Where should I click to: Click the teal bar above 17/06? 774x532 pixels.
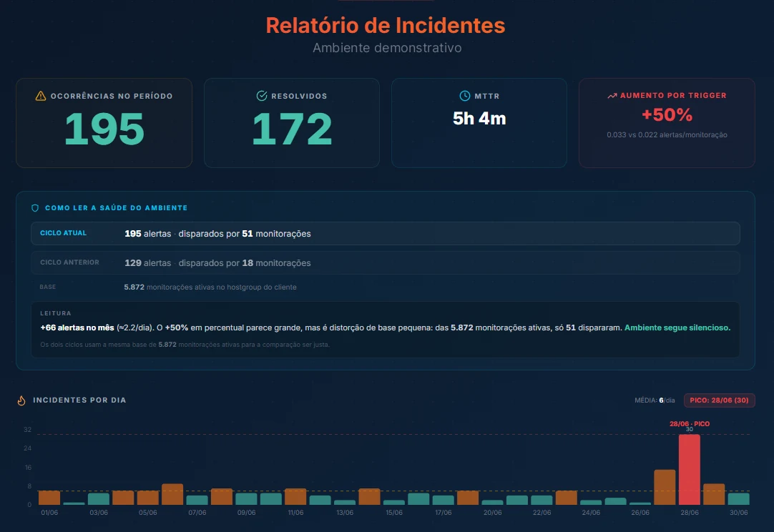click(x=444, y=500)
